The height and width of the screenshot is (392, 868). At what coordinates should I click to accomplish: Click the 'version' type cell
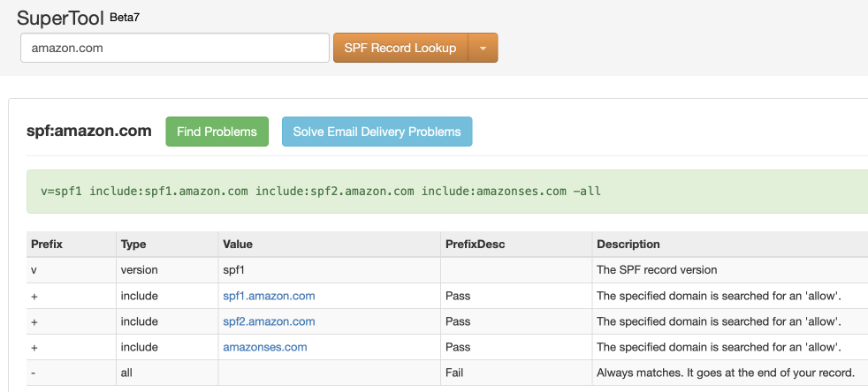[167, 270]
